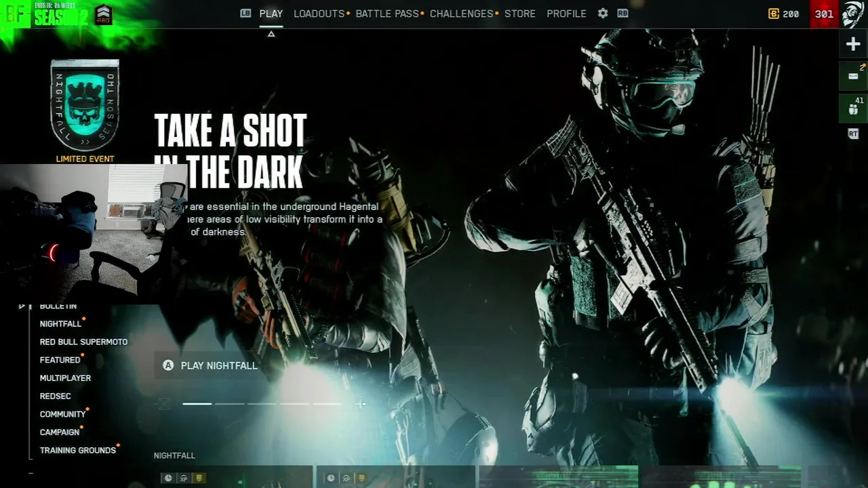The height and width of the screenshot is (488, 868).
Task: Open the Battle Pass tab
Action: (387, 14)
